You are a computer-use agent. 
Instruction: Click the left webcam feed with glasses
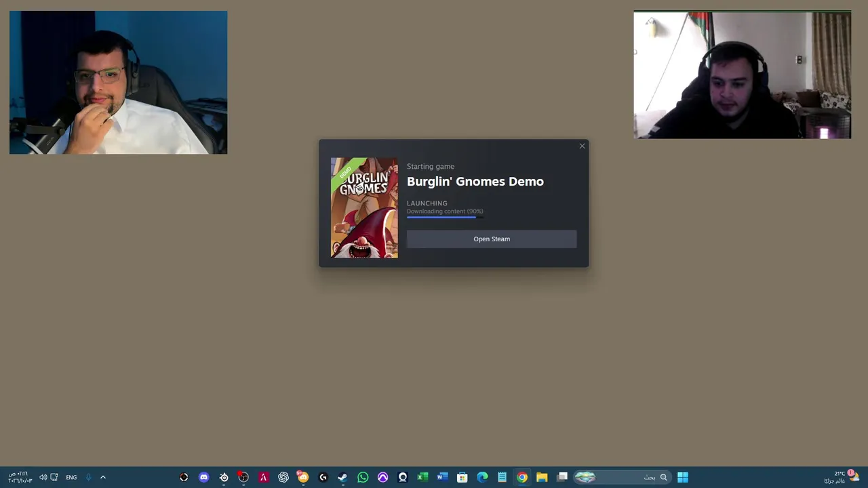point(118,82)
